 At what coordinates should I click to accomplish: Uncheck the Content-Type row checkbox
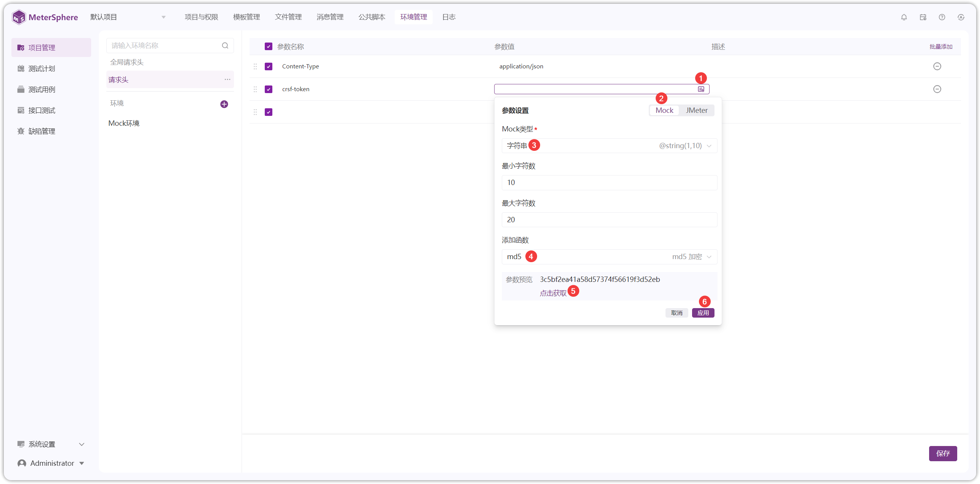tap(269, 66)
